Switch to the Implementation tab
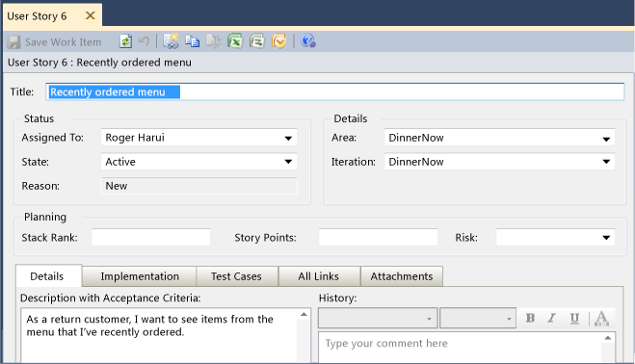The width and height of the screenshot is (635, 364). (x=140, y=276)
